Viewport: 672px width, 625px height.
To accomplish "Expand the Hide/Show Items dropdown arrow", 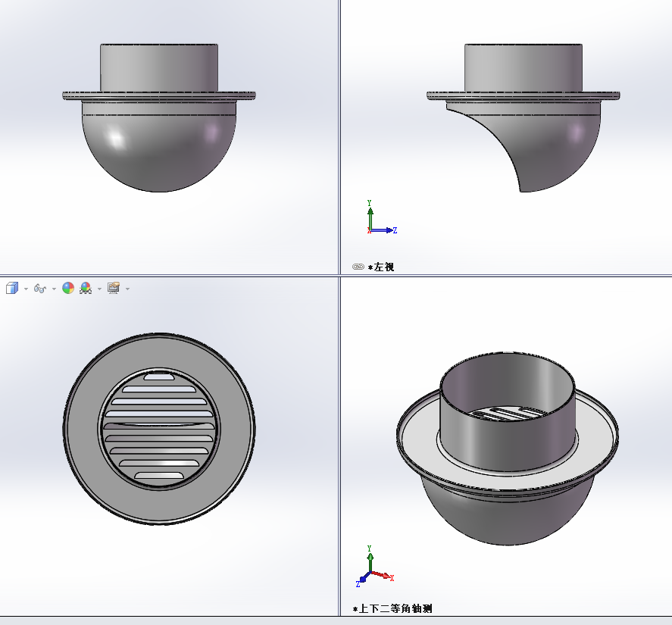I will coord(54,289).
